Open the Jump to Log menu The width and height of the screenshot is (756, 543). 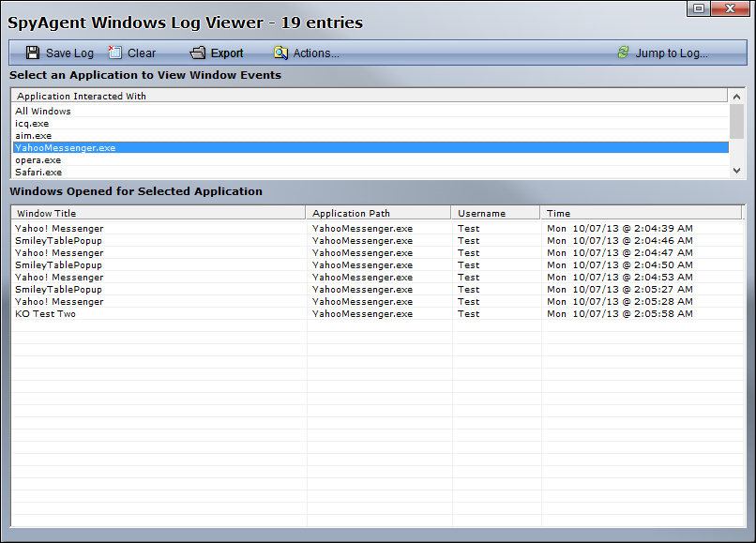(671, 53)
